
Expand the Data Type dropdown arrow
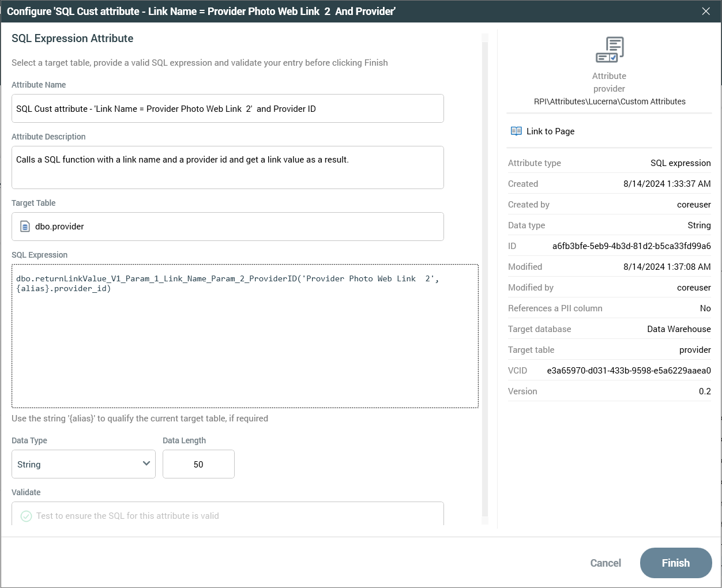pos(146,464)
